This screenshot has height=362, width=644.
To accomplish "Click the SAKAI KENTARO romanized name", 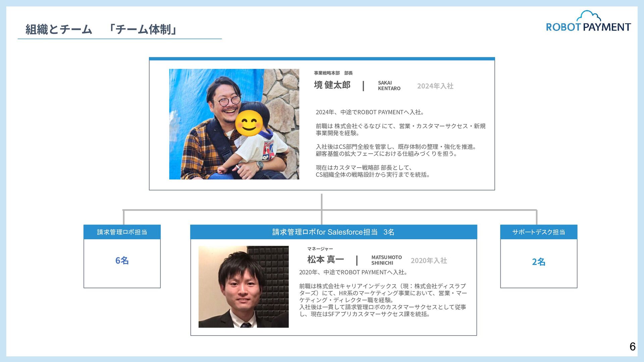I will (389, 86).
